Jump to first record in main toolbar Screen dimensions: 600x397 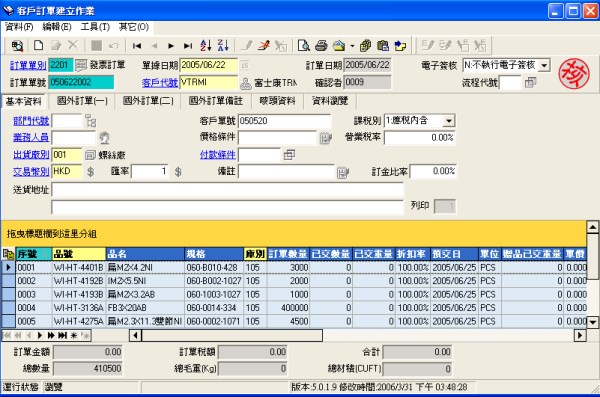pos(137,46)
